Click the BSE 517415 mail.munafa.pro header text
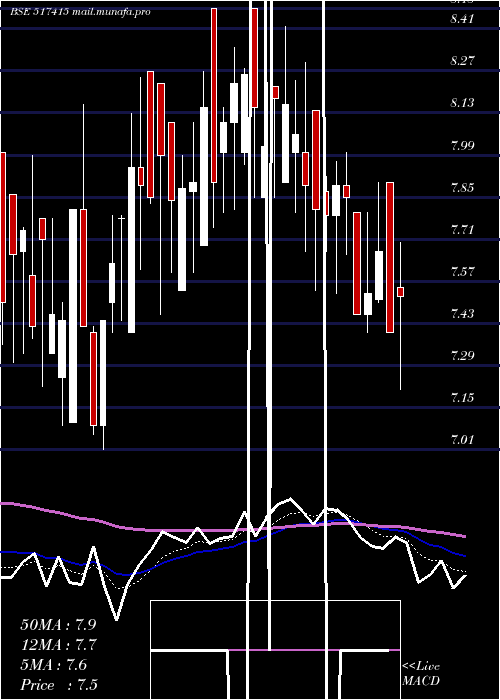The height and width of the screenshot is (700, 500). (80, 12)
